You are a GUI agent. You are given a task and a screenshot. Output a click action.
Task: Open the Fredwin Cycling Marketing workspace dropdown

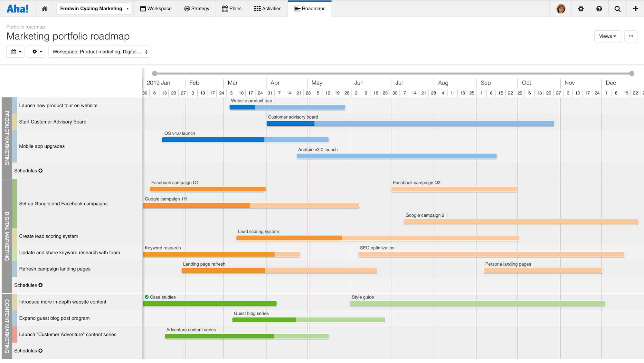pos(93,8)
